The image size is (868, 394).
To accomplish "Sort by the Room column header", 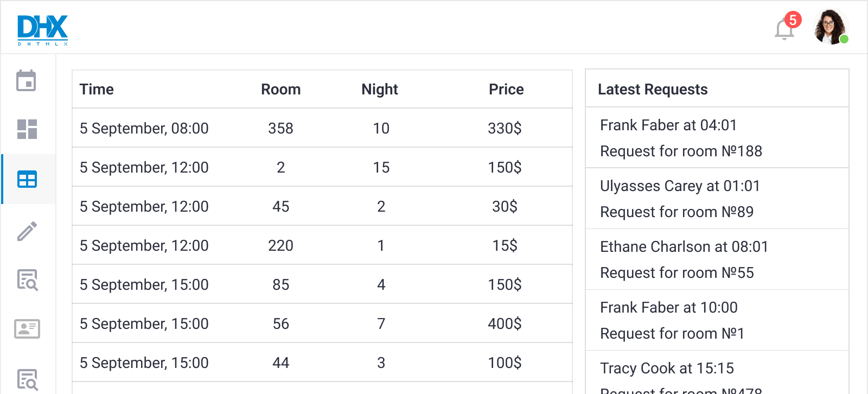I will click(280, 90).
